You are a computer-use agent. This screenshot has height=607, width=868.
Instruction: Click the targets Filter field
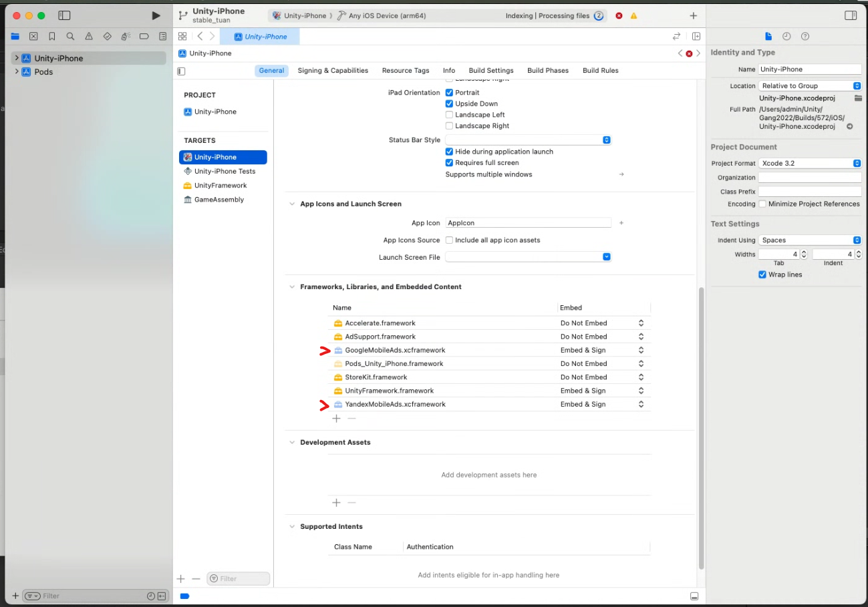[239, 578]
